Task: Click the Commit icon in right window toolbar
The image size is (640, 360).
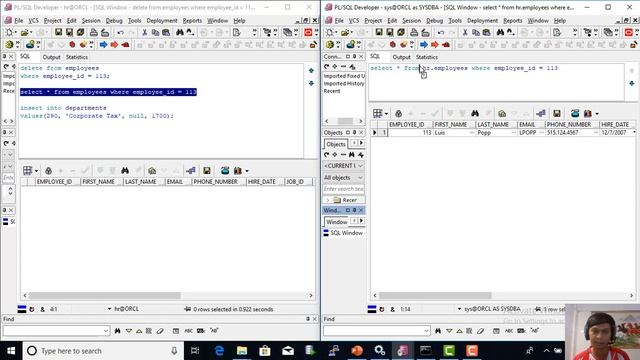Action: [371, 44]
